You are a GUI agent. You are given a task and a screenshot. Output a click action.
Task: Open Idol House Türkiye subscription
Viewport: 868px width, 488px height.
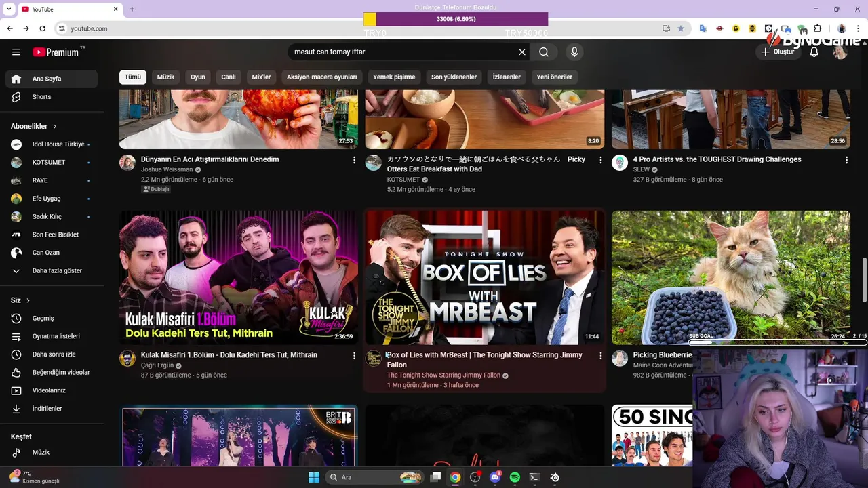(52, 144)
